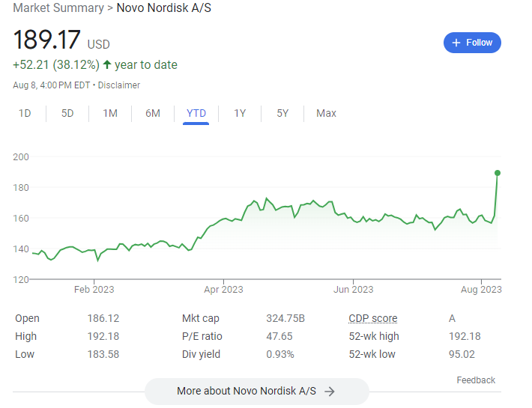Click the CDP score value A
532x408 pixels.
click(452, 318)
